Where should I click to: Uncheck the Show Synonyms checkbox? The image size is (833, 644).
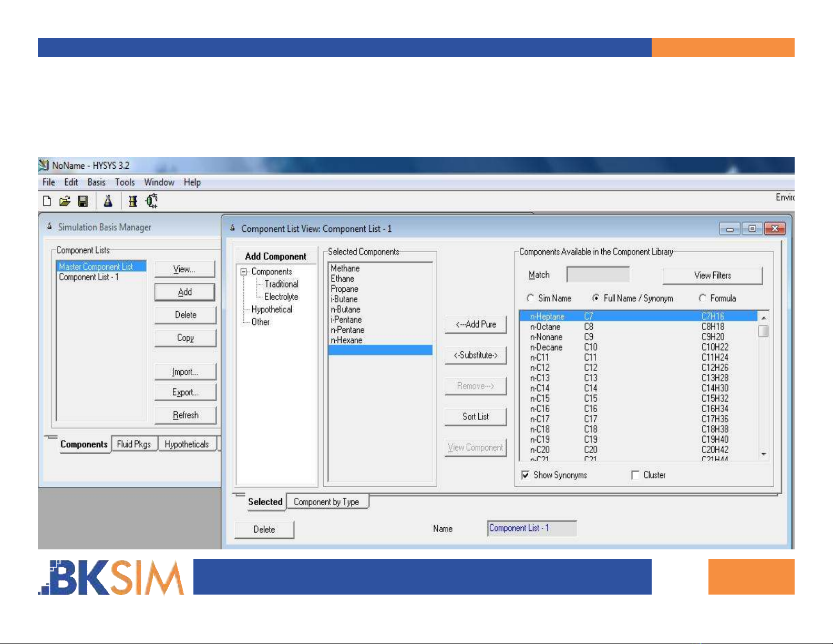525,475
